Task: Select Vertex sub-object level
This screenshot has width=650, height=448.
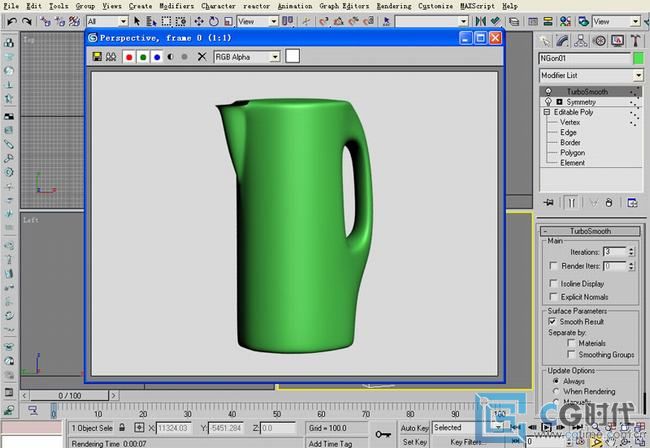Action: (570, 122)
